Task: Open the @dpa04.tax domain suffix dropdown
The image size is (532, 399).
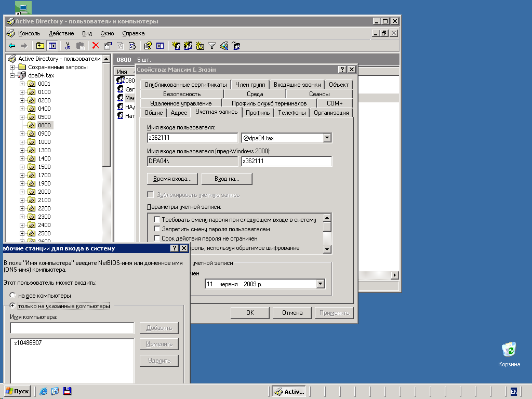Action: click(x=327, y=138)
